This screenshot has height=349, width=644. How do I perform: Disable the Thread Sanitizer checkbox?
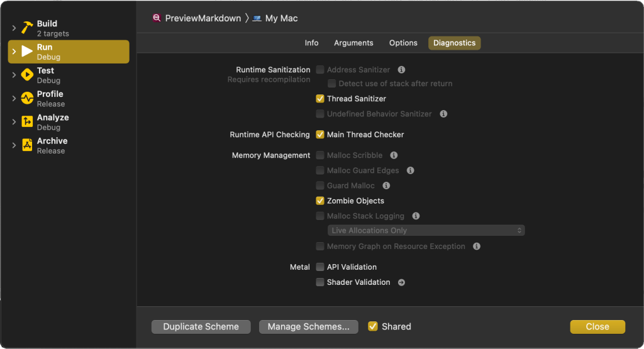320,99
